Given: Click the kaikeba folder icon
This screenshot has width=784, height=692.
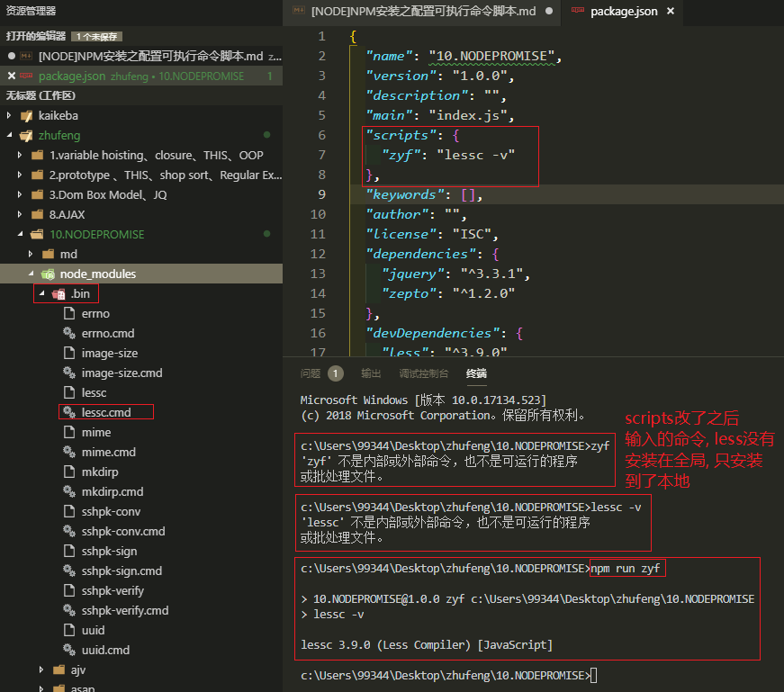Looking at the screenshot, I should point(25,115).
